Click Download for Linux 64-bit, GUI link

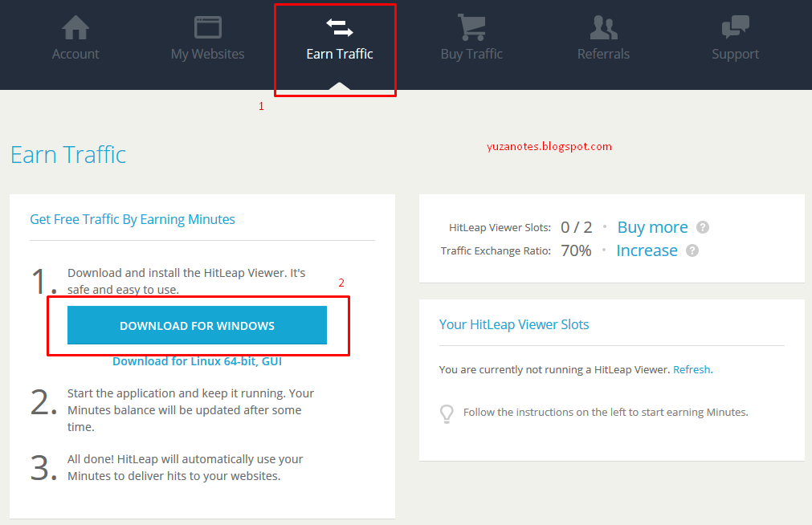198,361
